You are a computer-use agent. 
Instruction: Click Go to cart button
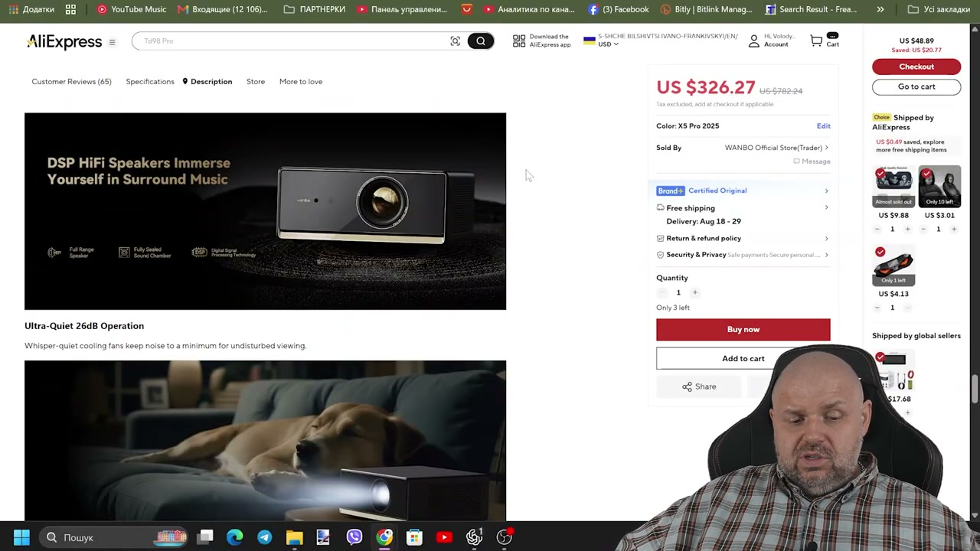916,86
